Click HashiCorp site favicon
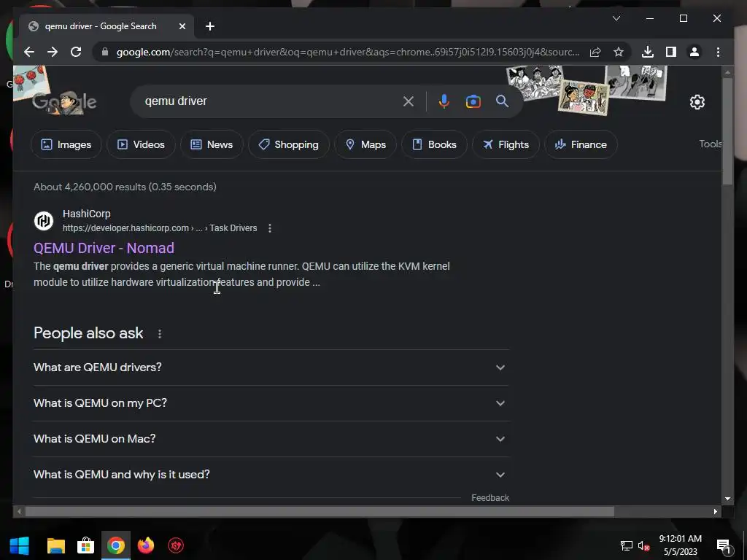Viewport: 747px width, 560px height. pyautogui.click(x=44, y=220)
